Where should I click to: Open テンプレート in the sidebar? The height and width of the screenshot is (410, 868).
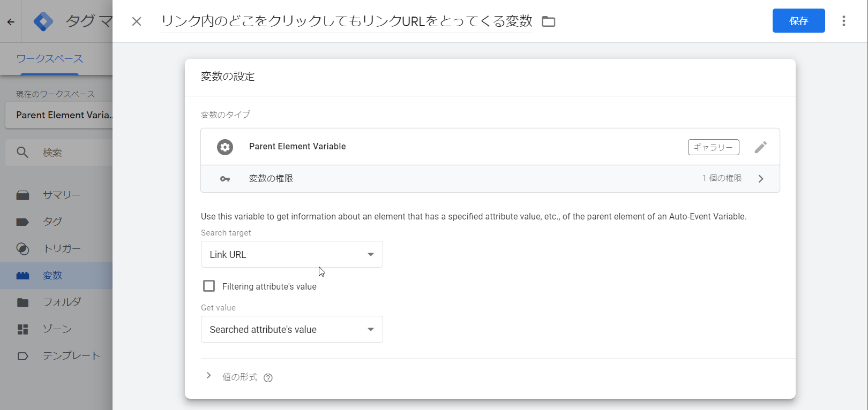click(x=56, y=356)
